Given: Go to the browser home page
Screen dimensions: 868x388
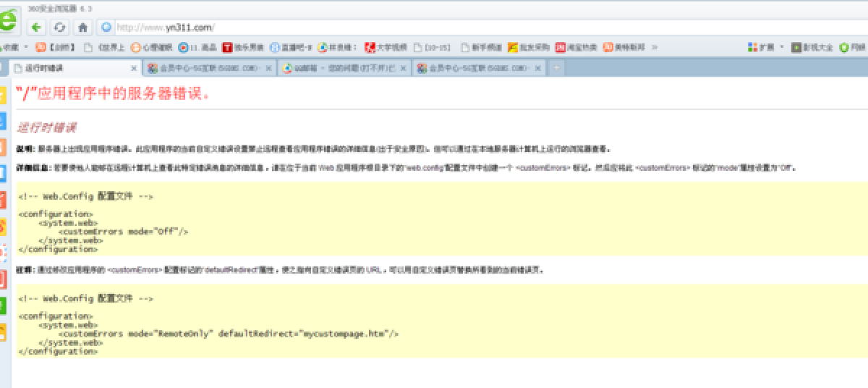Looking at the screenshot, I should (x=83, y=28).
